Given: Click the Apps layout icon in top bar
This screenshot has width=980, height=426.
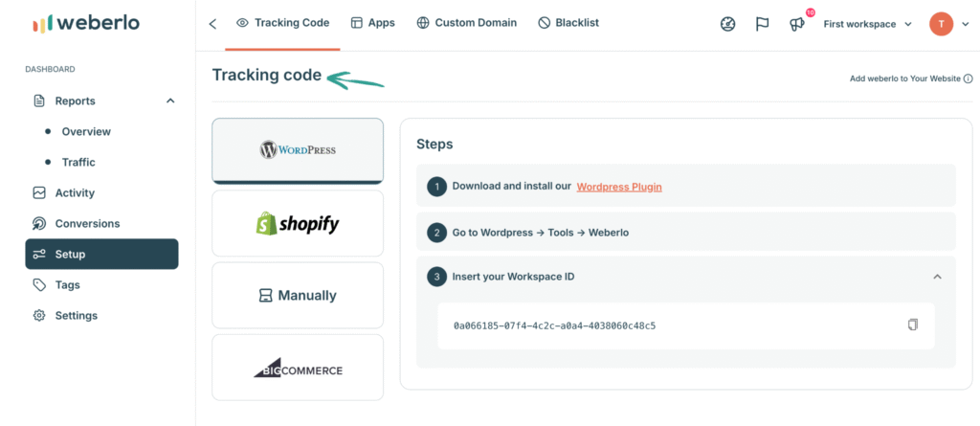Looking at the screenshot, I should click(357, 23).
